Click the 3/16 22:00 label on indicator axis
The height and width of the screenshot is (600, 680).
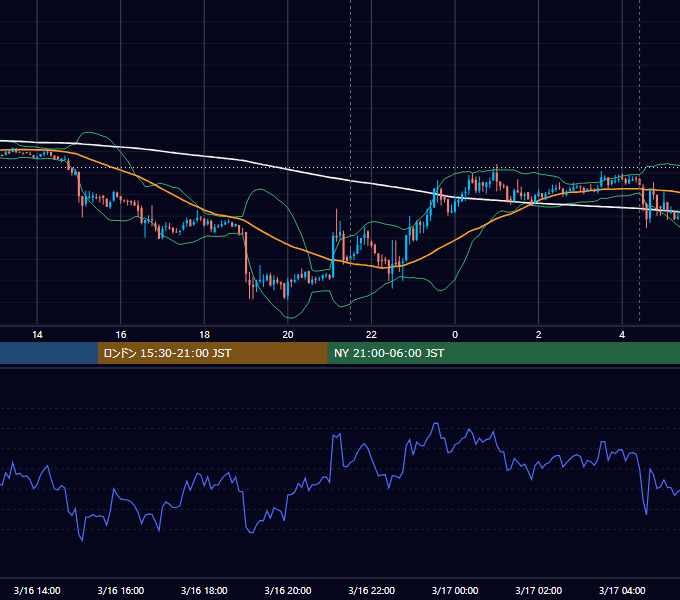click(372, 590)
